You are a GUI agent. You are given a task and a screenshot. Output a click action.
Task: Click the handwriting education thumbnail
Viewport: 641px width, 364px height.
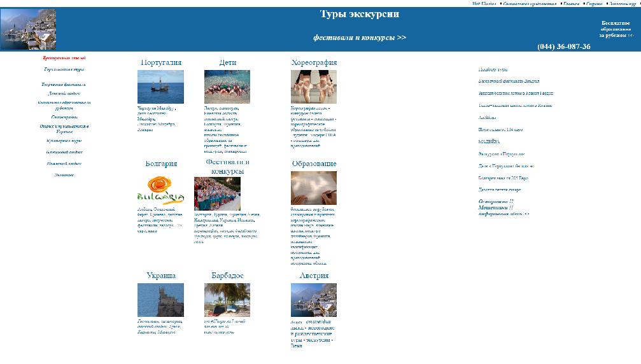coord(313,188)
